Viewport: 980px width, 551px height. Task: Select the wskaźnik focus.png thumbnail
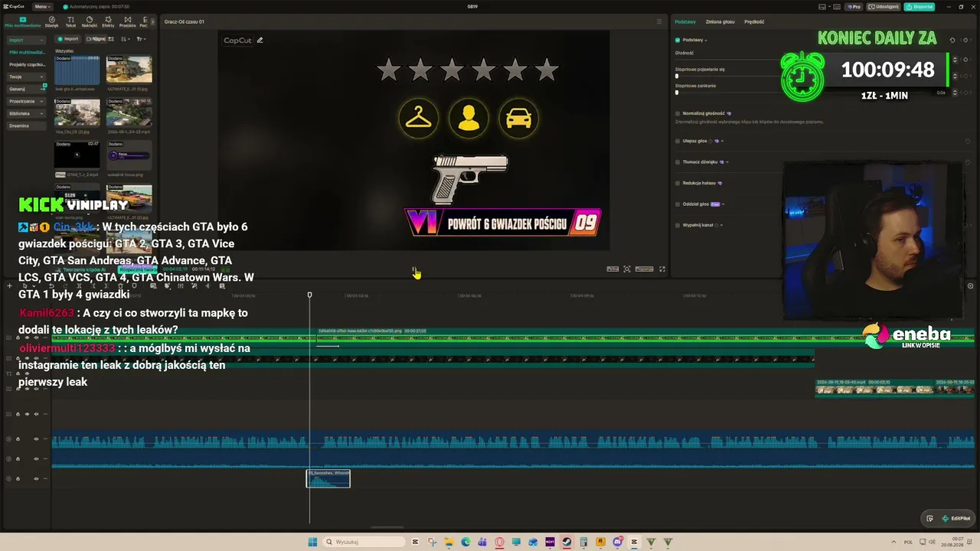(x=129, y=155)
